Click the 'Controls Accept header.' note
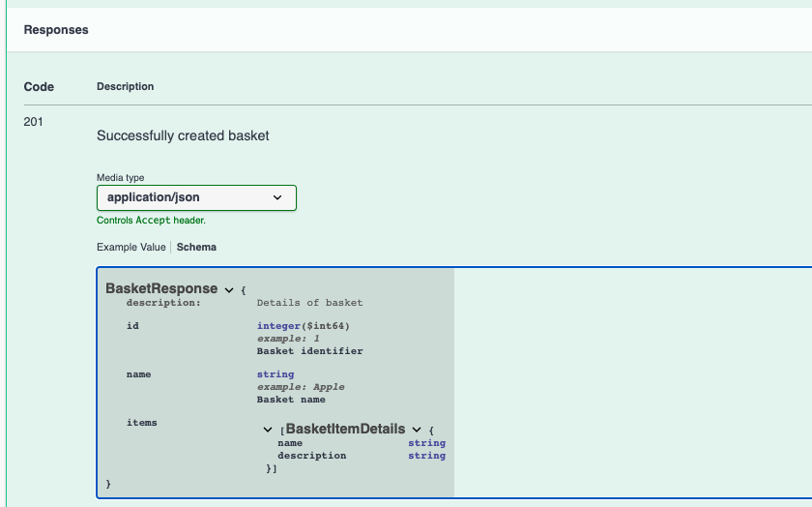 [151, 221]
